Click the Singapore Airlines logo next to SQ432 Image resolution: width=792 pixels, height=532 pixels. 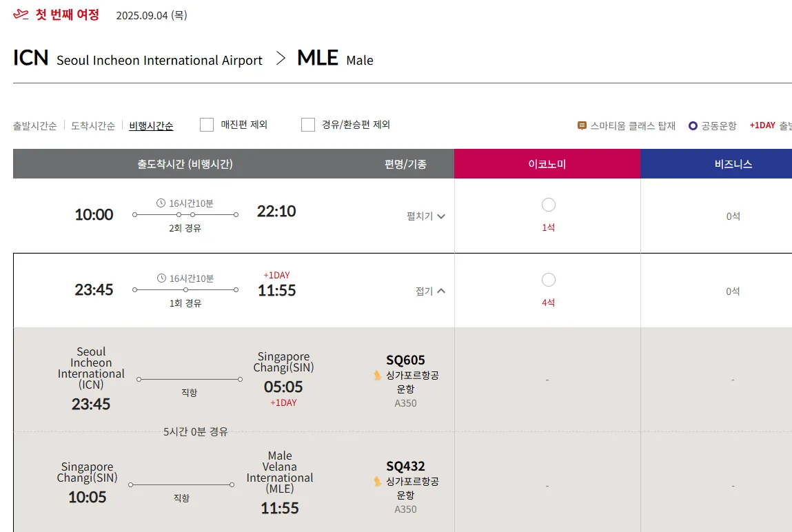[377, 482]
